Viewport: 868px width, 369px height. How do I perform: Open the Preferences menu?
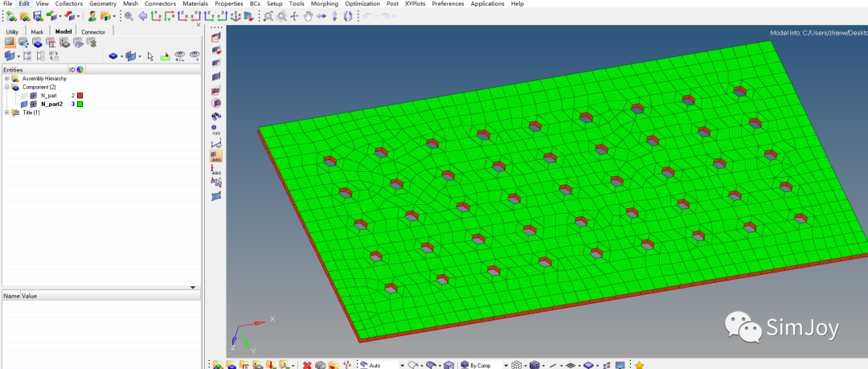(448, 3)
